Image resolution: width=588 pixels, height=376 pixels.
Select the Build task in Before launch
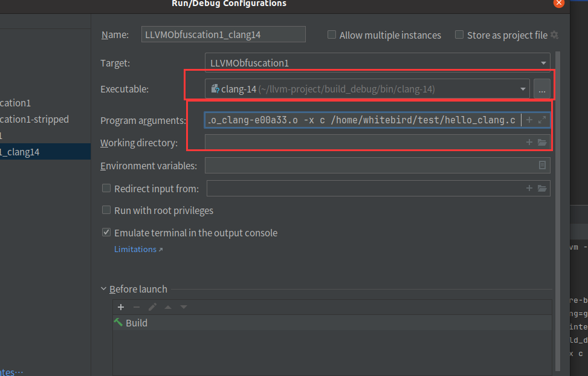click(x=332, y=323)
